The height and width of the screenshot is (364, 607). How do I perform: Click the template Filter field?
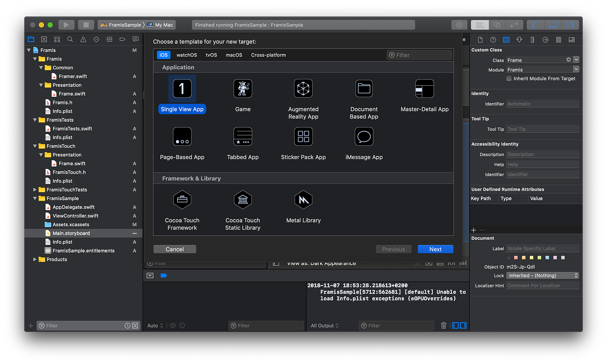(x=419, y=55)
